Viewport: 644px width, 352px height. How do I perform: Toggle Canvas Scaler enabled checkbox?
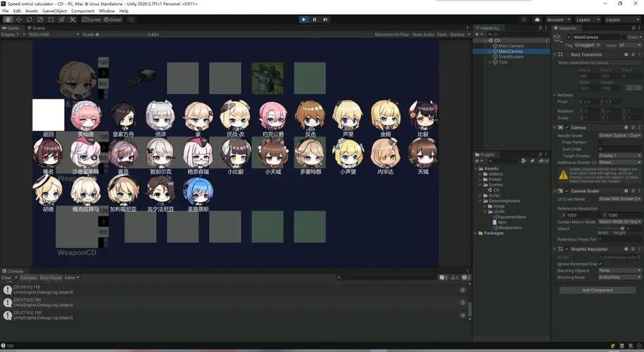[567, 191]
